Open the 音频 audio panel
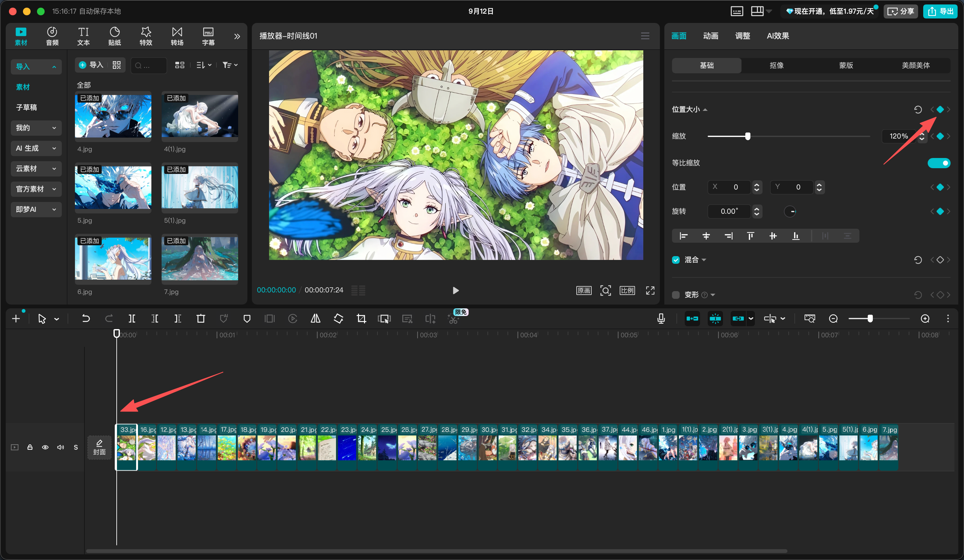The width and height of the screenshot is (964, 560). click(52, 36)
